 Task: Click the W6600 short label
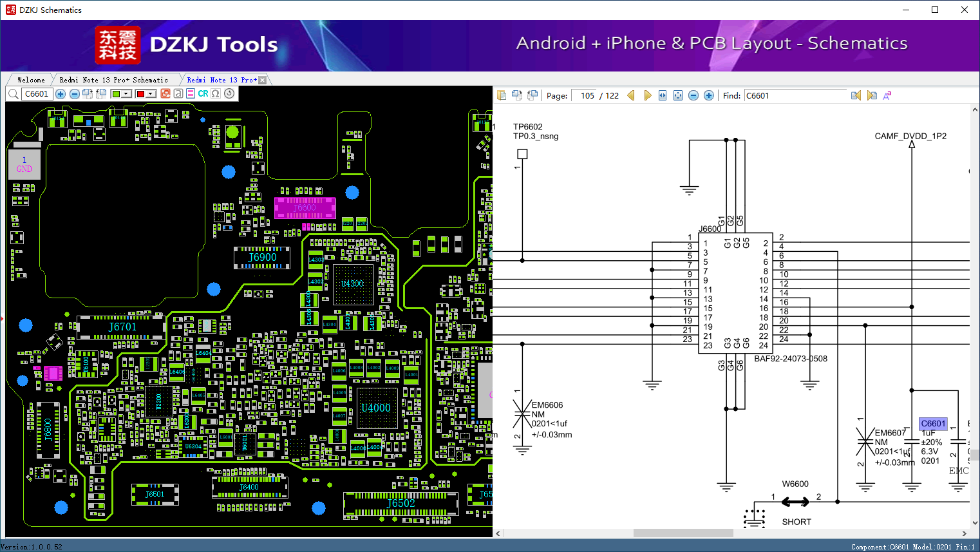[795, 484]
